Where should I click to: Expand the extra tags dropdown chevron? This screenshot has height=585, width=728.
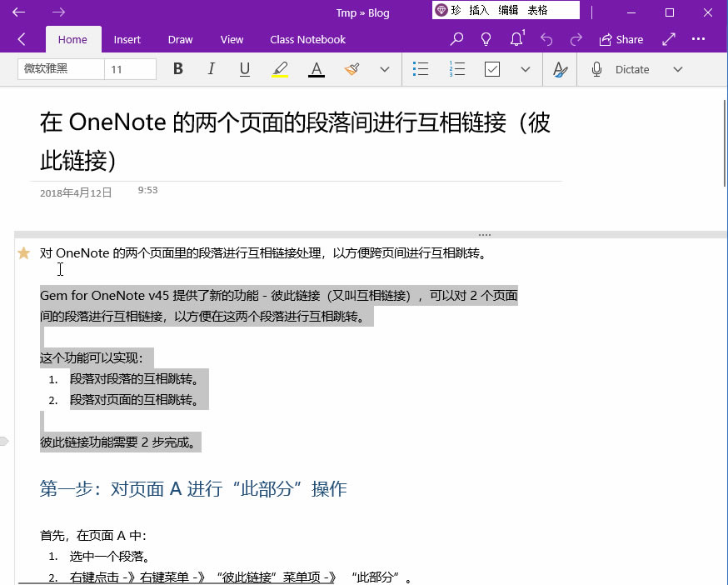526,69
